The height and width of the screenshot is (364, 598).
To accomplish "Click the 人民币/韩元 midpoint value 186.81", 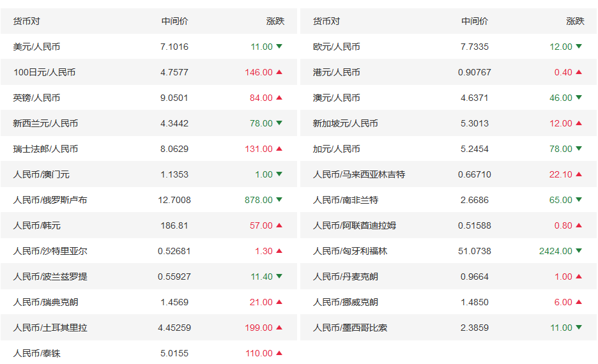I will click(x=174, y=225).
